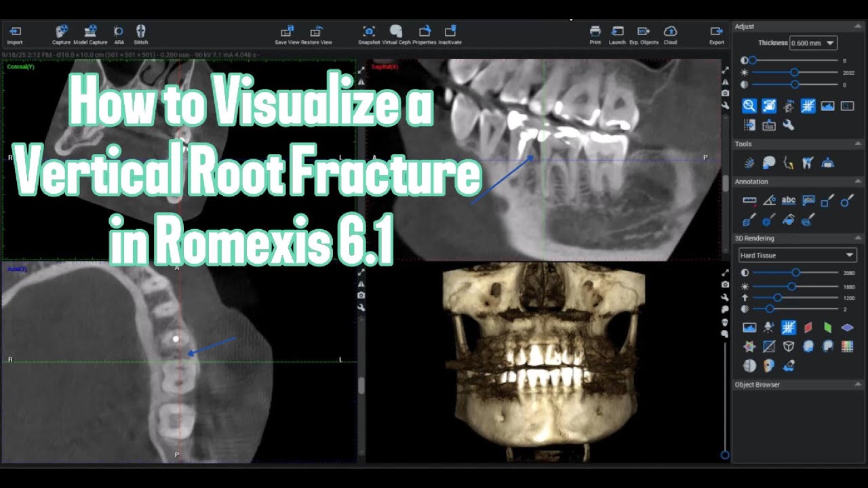The height and width of the screenshot is (488, 868).
Task: Toggle the red sagittal plane visibility
Action: click(x=808, y=327)
